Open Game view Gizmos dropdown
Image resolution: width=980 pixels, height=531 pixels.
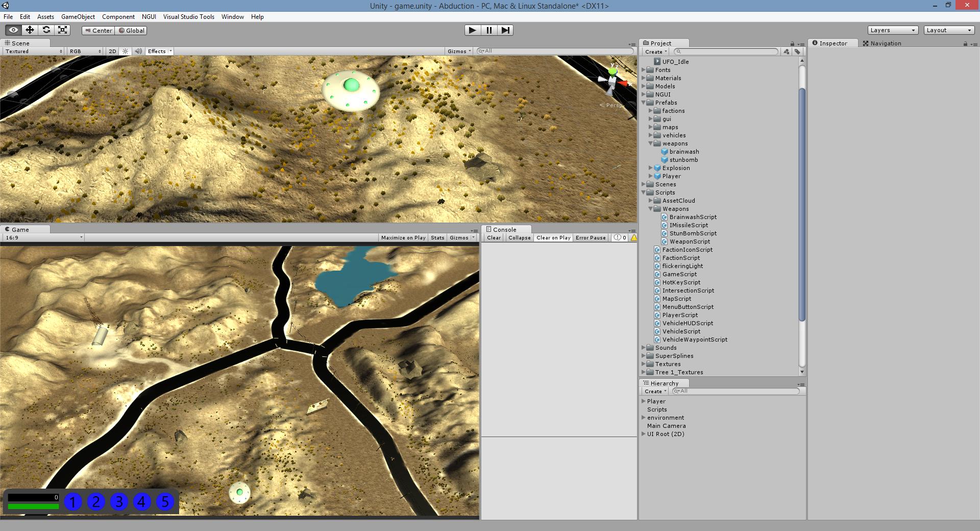pyautogui.click(x=461, y=237)
